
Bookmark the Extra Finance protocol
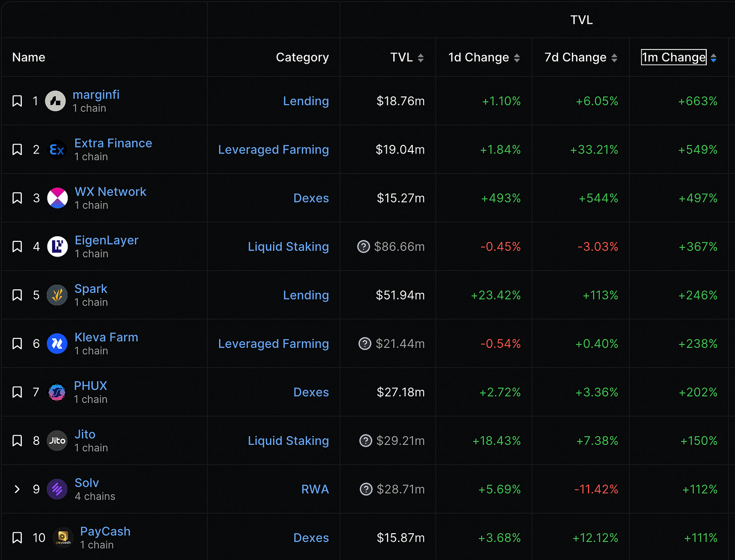(x=17, y=149)
